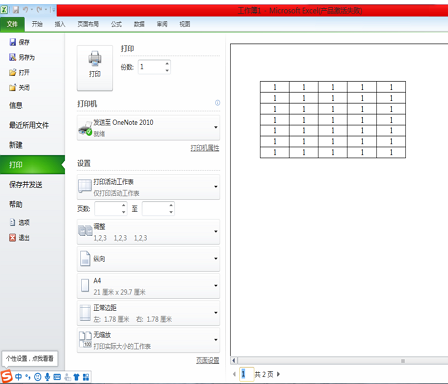Open the 帮助 section
Screen dimensions: 448x384
(x=15, y=204)
